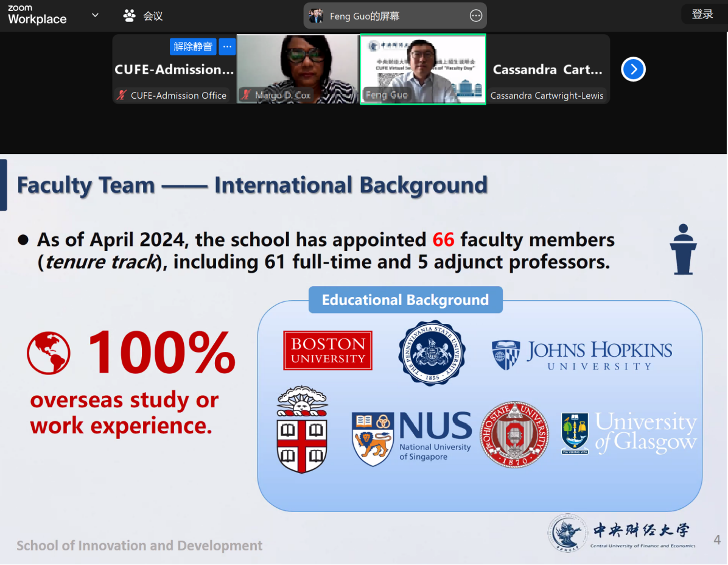Click the speaker podium icon

pyautogui.click(x=683, y=249)
